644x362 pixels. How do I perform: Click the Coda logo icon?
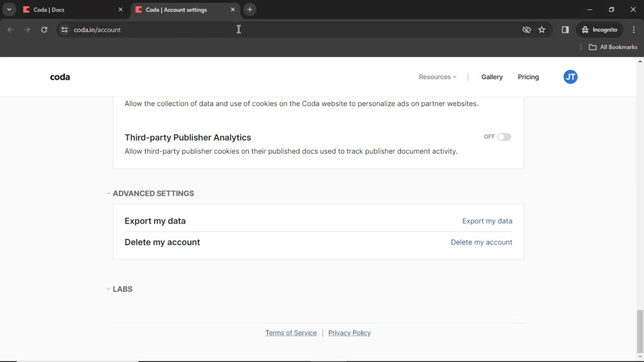pos(60,77)
